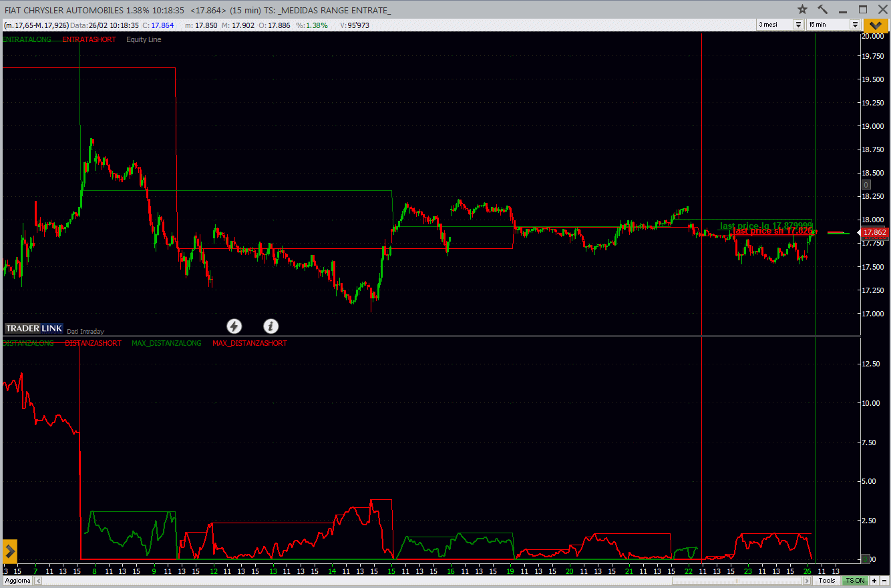
Task: Open the hammer settings tool icon
Action: [823, 9]
